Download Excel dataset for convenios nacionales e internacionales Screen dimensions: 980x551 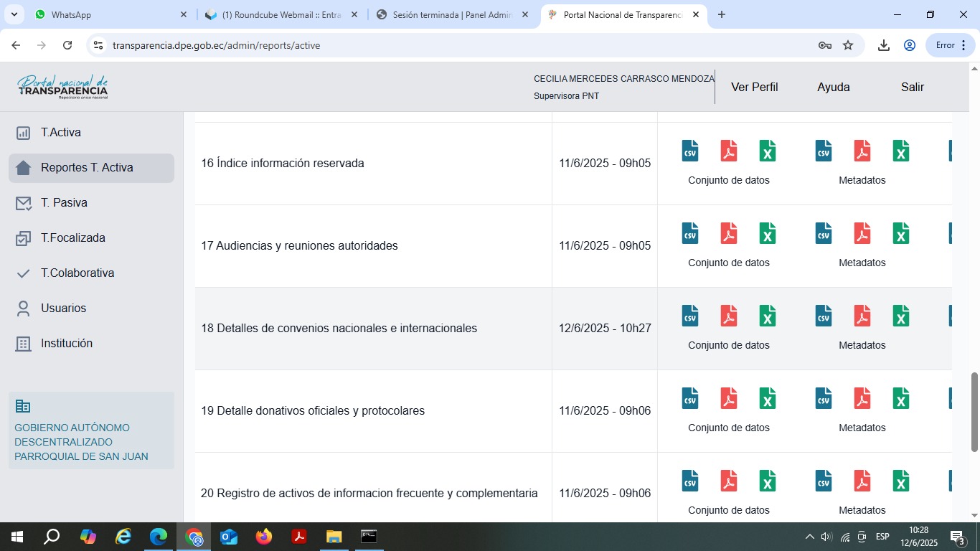click(767, 316)
